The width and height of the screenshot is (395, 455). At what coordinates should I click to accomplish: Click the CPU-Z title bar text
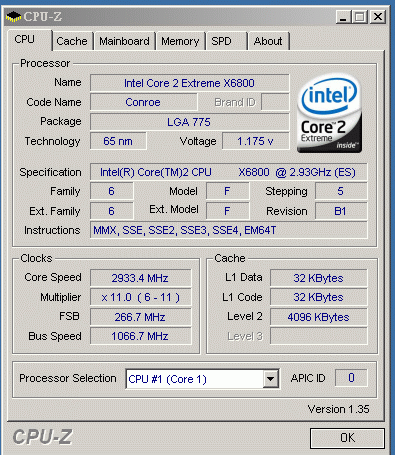43,17
